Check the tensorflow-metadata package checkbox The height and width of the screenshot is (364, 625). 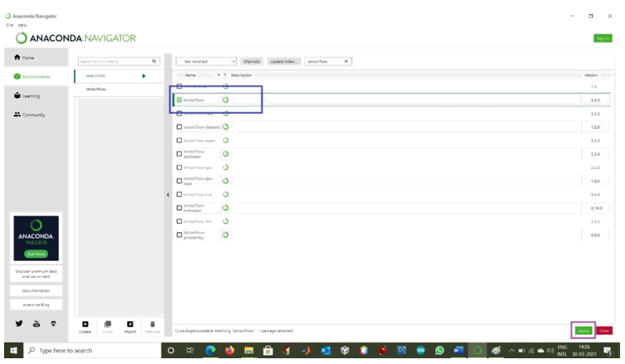tap(180, 208)
